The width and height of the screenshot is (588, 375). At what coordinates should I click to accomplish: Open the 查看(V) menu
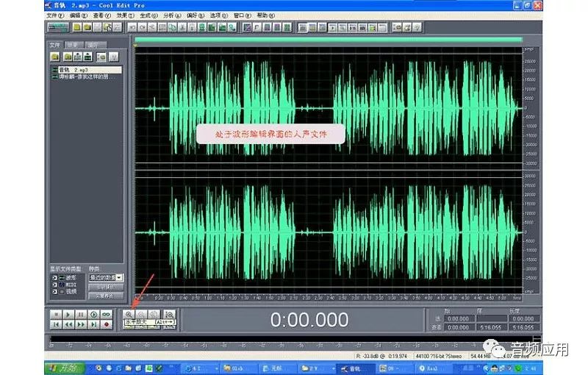tap(101, 15)
